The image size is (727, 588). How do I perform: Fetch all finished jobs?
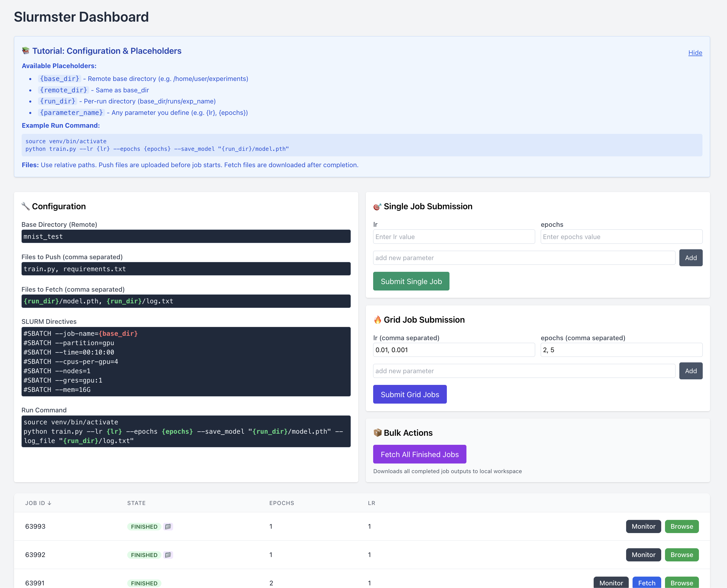click(420, 454)
